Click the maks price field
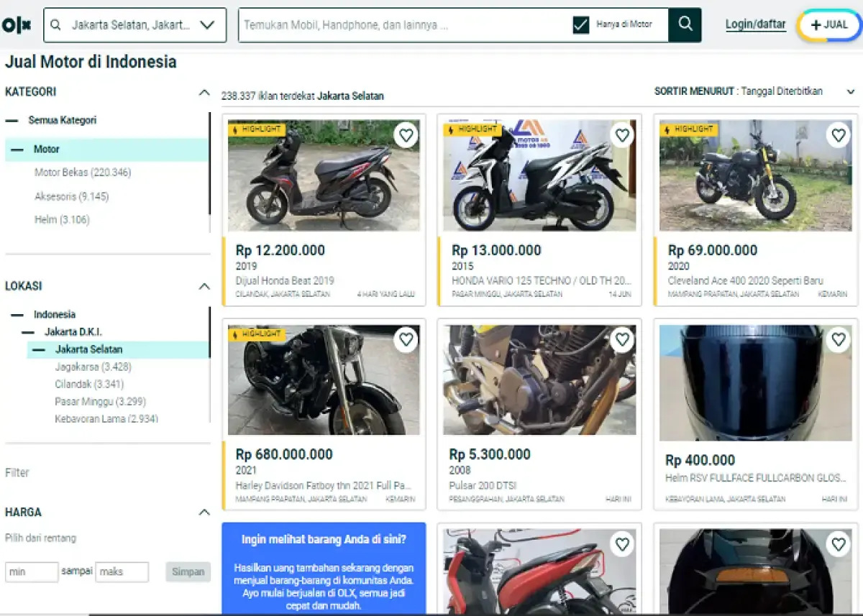The width and height of the screenshot is (863, 616). pyautogui.click(x=122, y=572)
